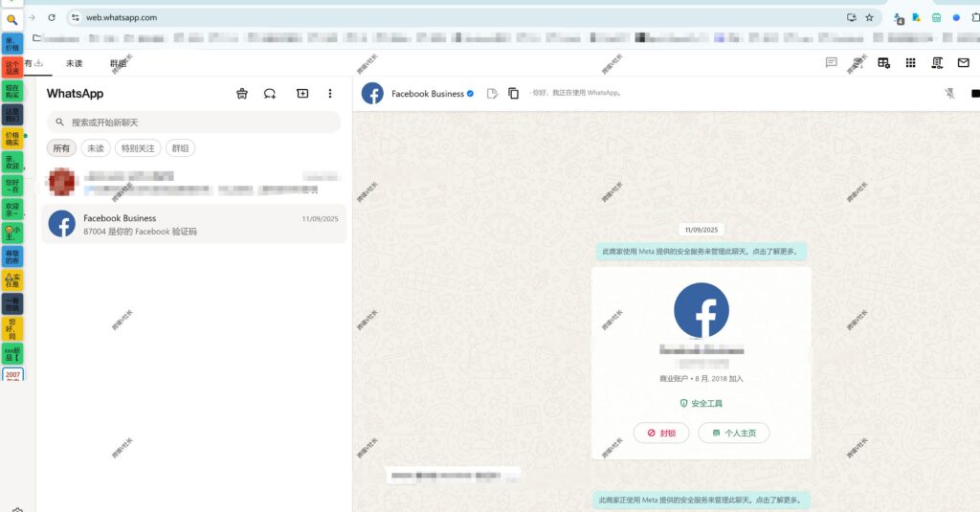Bookmark this page with the star
The width and height of the screenshot is (980, 512).
[869, 17]
